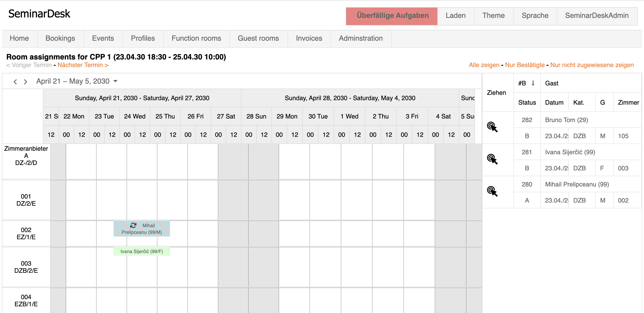The width and height of the screenshot is (644, 313).
Task: Click the Laden button
Action: pyautogui.click(x=455, y=15)
